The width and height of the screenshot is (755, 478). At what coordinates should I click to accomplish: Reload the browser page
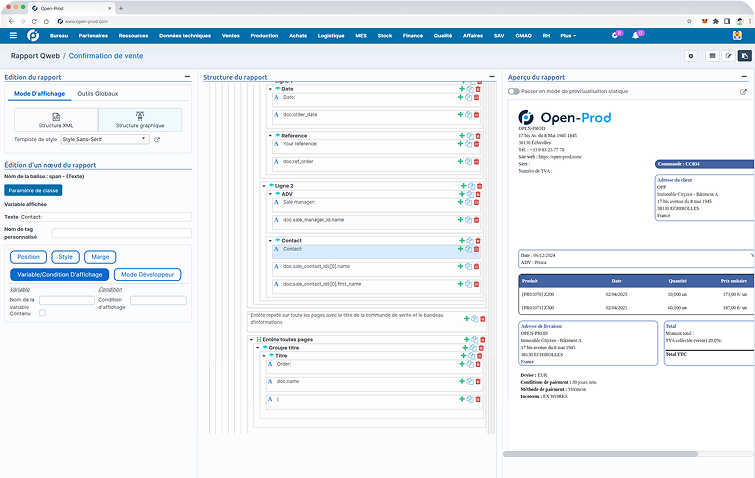tap(34, 21)
